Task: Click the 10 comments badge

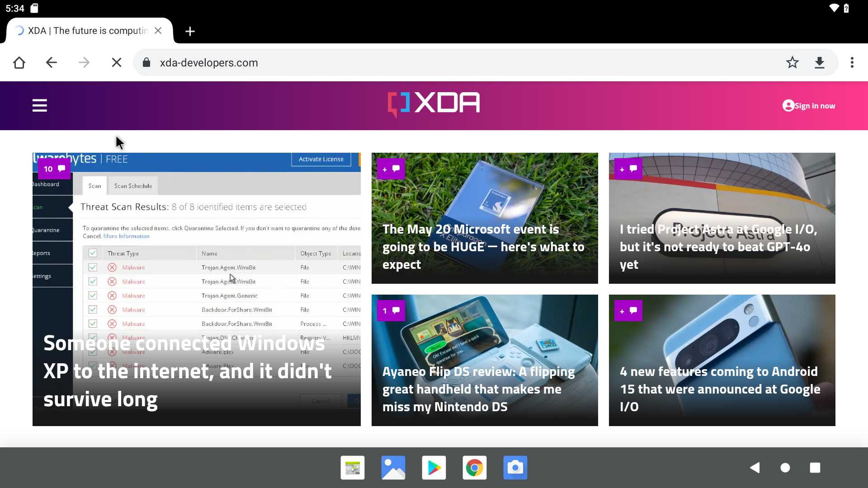Action: (x=54, y=169)
